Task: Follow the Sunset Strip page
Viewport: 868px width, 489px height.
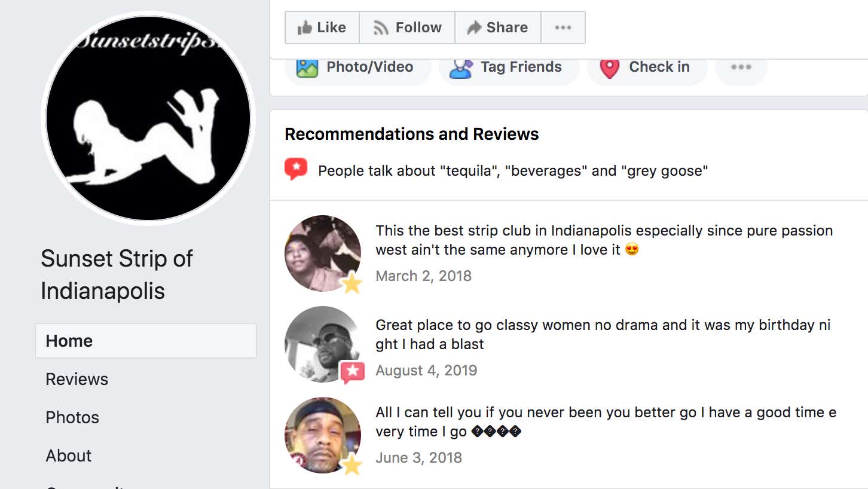Action: click(407, 27)
